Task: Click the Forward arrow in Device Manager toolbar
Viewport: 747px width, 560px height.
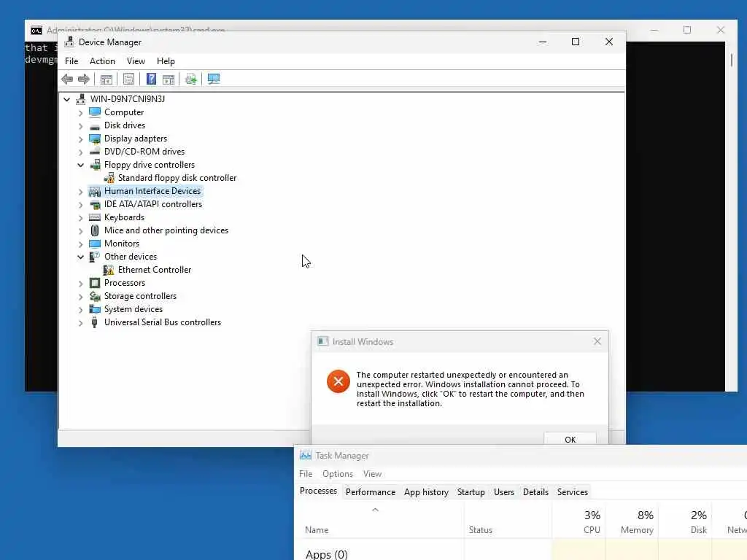Action: (83, 79)
